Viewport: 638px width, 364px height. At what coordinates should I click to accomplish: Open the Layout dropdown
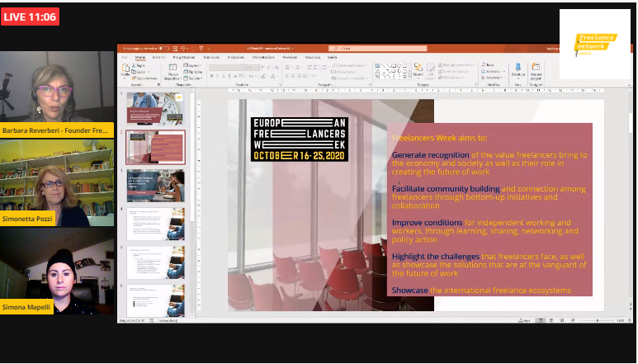tap(192, 65)
